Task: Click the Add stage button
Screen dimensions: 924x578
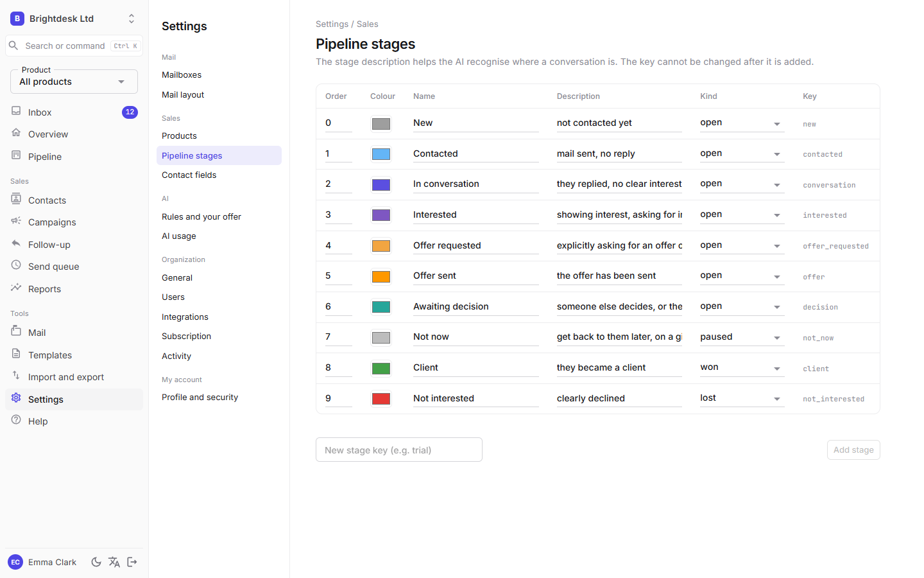Action: (x=853, y=450)
